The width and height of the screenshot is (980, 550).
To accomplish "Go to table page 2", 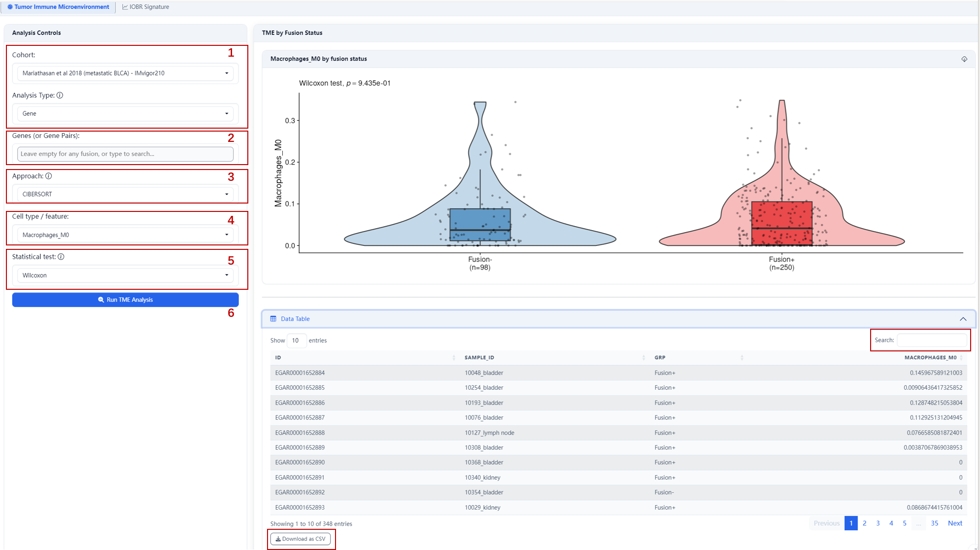I will coord(864,523).
